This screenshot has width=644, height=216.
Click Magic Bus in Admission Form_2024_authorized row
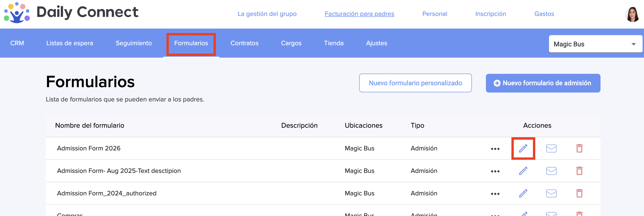pos(359,193)
